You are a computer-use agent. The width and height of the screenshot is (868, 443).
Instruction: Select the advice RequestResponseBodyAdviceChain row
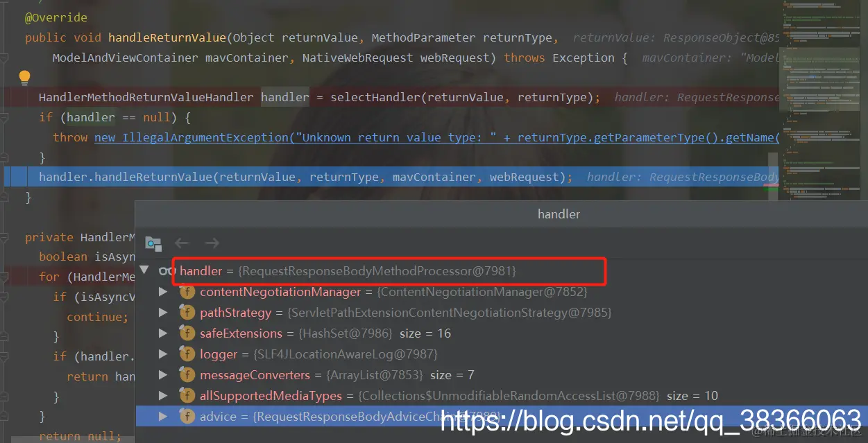click(x=501, y=417)
